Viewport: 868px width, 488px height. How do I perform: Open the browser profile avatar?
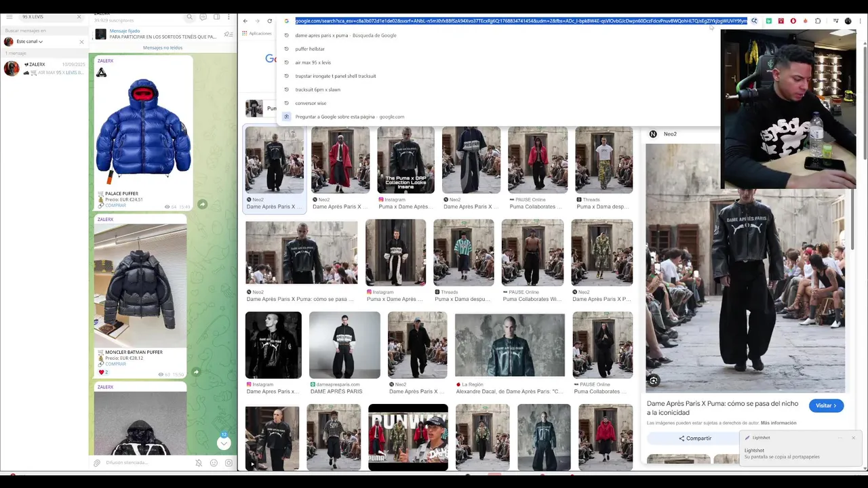tap(848, 21)
